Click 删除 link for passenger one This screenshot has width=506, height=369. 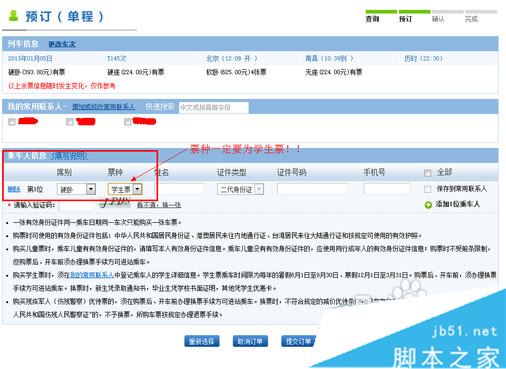click(14, 189)
